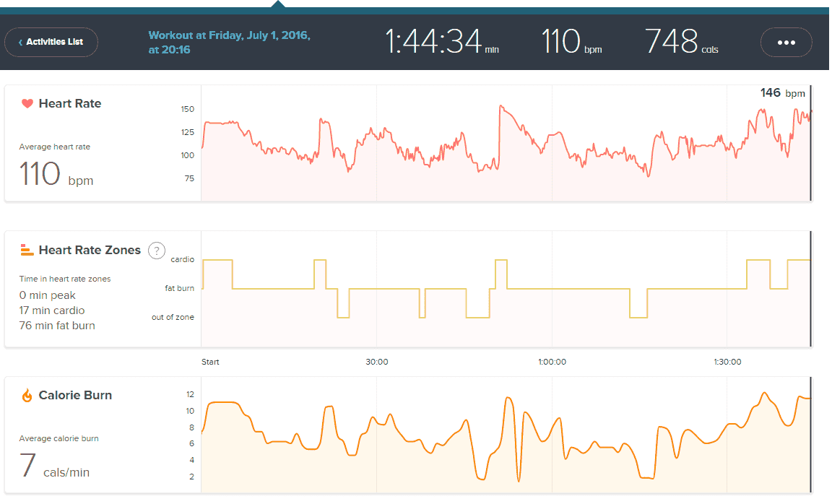Click the 110 bpm header stat
Viewport: 832px width, 504px height.
(571, 42)
